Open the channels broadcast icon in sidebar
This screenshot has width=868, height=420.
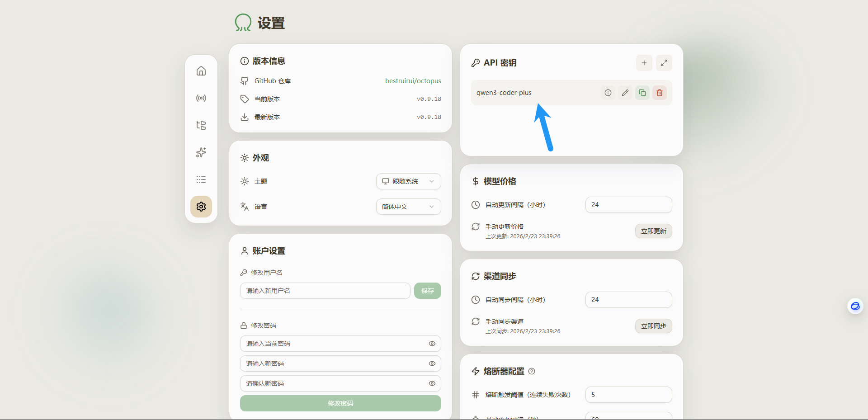[x=201, y=98]
